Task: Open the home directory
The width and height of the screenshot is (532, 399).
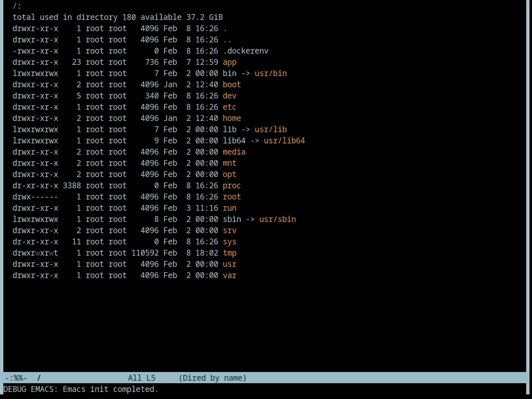Action: coord(232,118)
